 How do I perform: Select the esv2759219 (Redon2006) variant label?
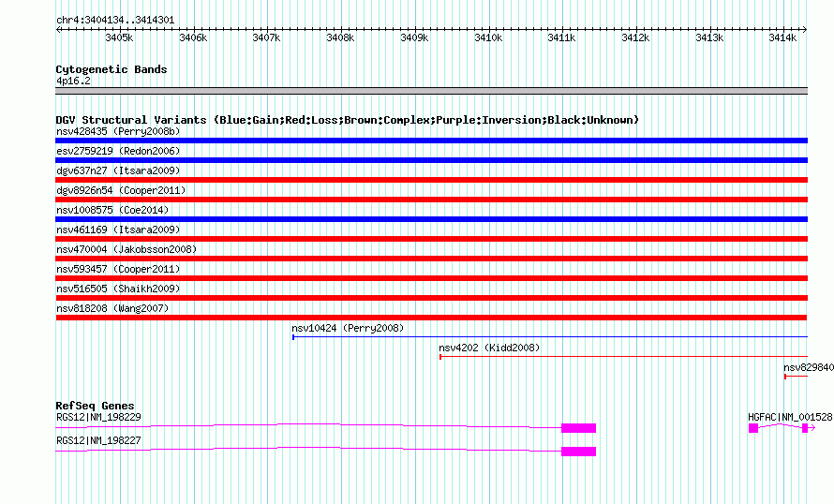(118, 151)
